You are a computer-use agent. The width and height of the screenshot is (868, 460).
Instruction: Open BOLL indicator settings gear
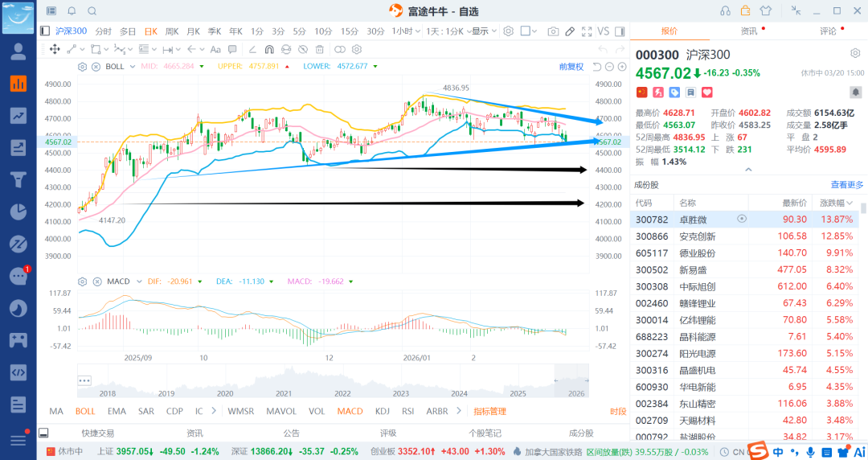click(x=82, y=67)
